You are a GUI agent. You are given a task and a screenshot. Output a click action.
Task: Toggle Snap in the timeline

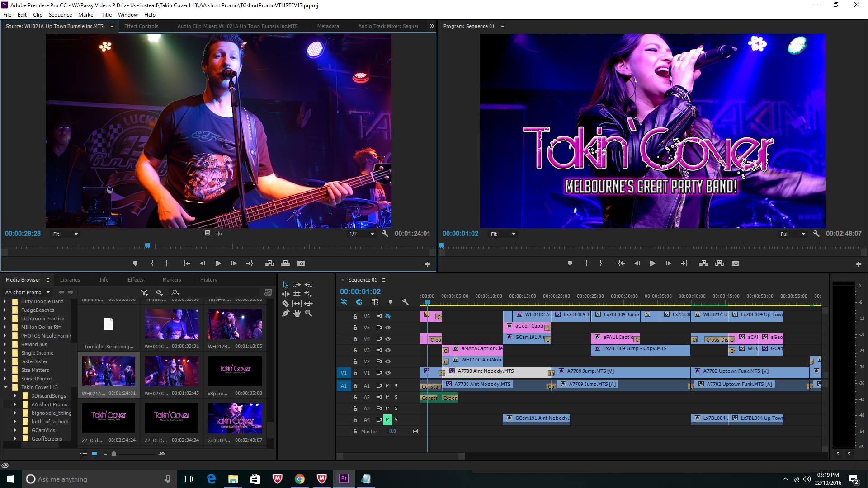click(x=359, y=302)
